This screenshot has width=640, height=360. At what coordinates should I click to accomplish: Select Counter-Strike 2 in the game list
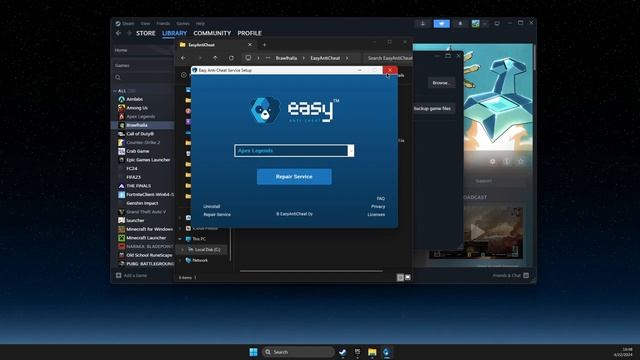143,142
